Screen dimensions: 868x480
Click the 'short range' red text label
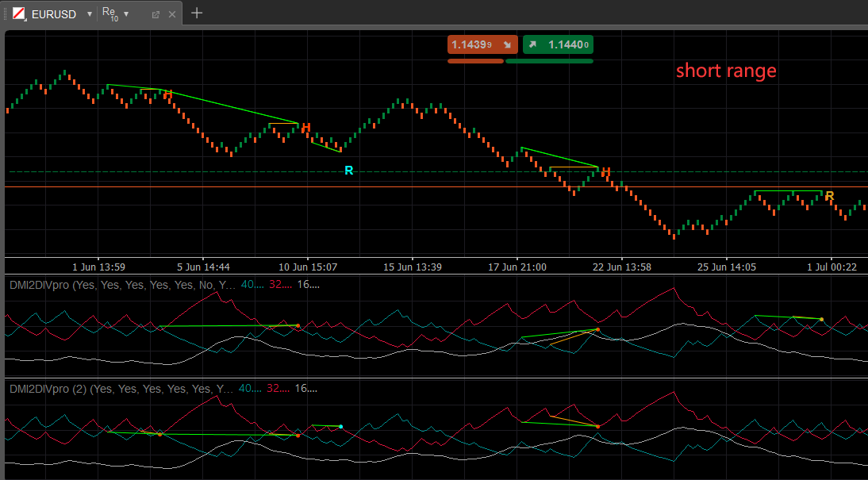(726, 71)
